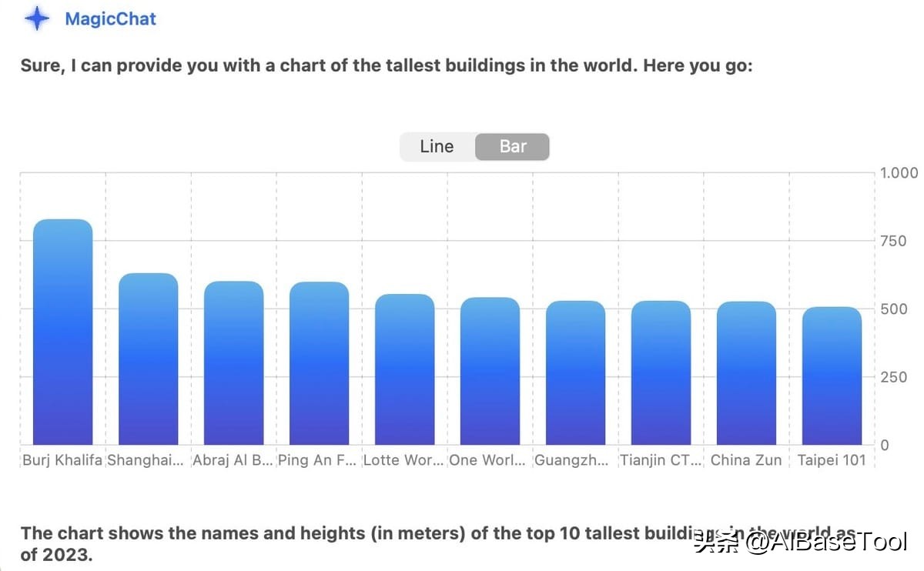Select the Bar chart segment

pyautogui.click(x=512, y=146)
